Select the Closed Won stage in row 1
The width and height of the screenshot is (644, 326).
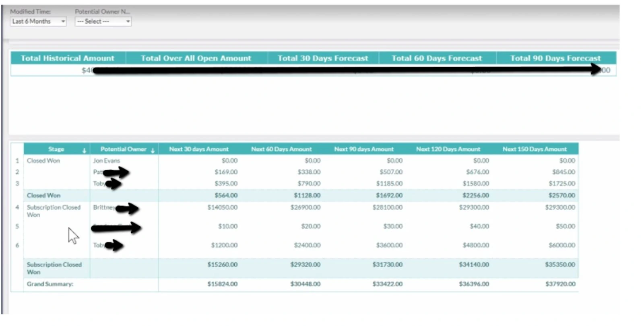coord(43,161)
